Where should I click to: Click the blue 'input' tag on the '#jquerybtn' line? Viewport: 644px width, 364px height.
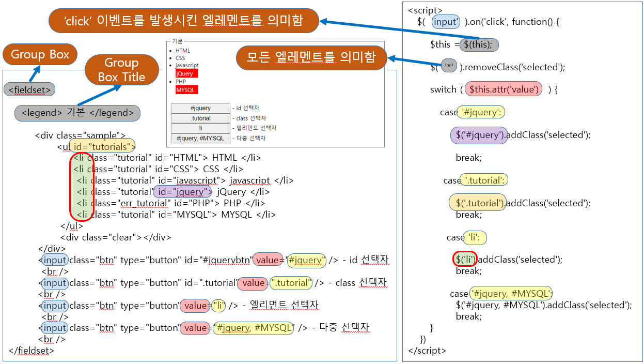[55, 260]
